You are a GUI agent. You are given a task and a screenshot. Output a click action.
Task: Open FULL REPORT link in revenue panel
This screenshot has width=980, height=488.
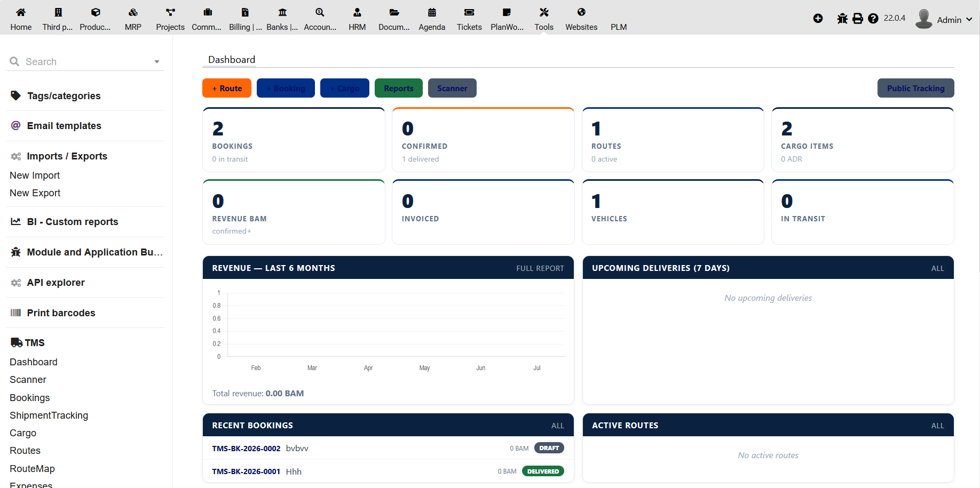pyautogui.click(x=540, y=268)
